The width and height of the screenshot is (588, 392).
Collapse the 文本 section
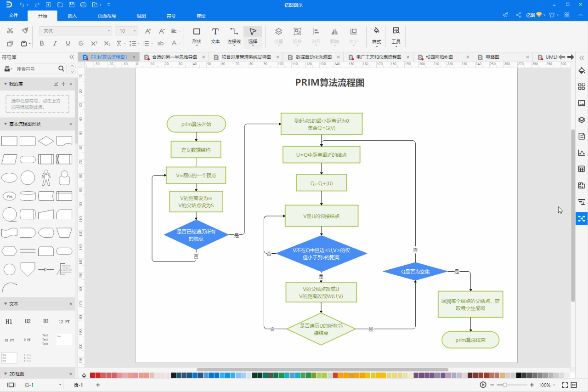coord(6,304)
